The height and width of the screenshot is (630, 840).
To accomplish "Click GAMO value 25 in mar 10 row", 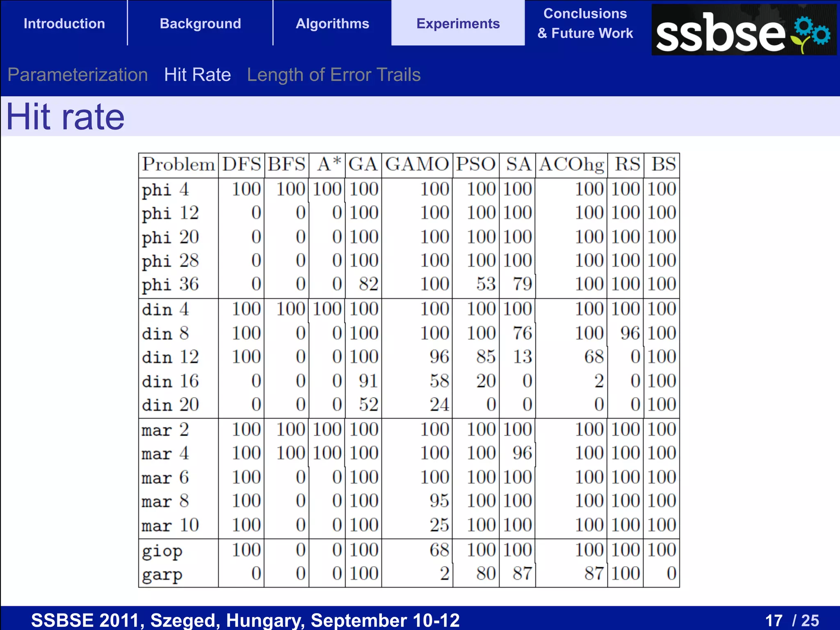I will coord(440,525).
